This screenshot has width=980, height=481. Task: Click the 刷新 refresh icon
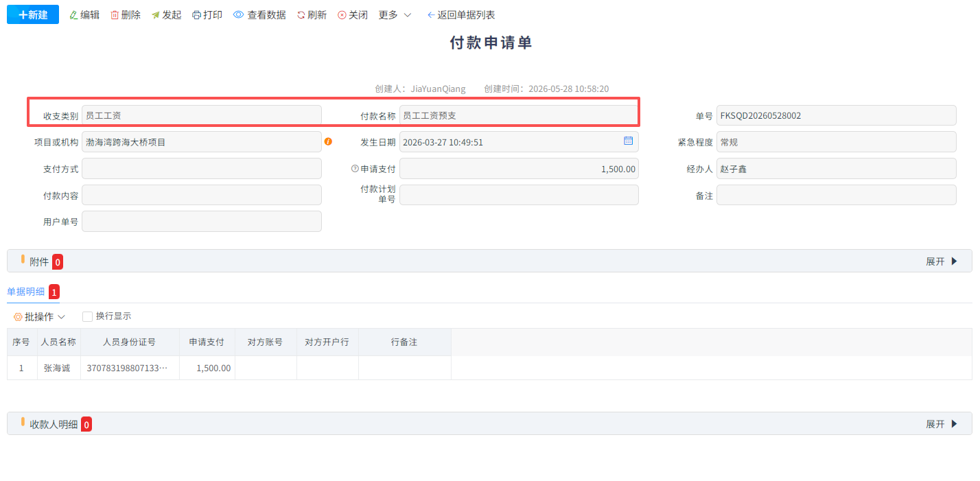pyautogui.click(x=301, y=15)
